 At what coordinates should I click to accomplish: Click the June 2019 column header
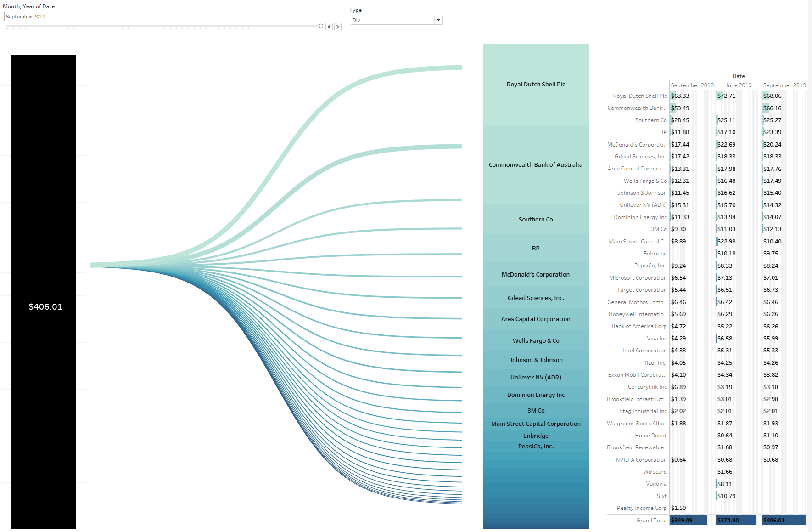739,85
